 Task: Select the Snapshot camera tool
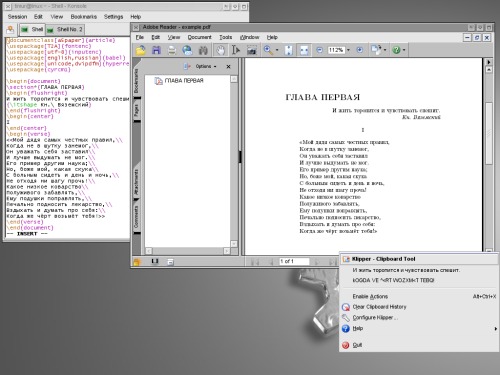252,50
